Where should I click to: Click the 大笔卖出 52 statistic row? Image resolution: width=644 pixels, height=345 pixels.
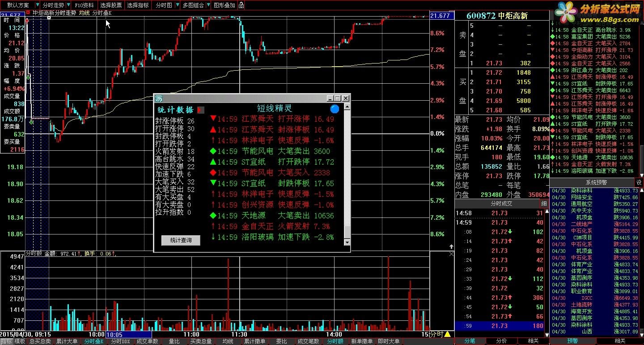(x=175, y=189)
